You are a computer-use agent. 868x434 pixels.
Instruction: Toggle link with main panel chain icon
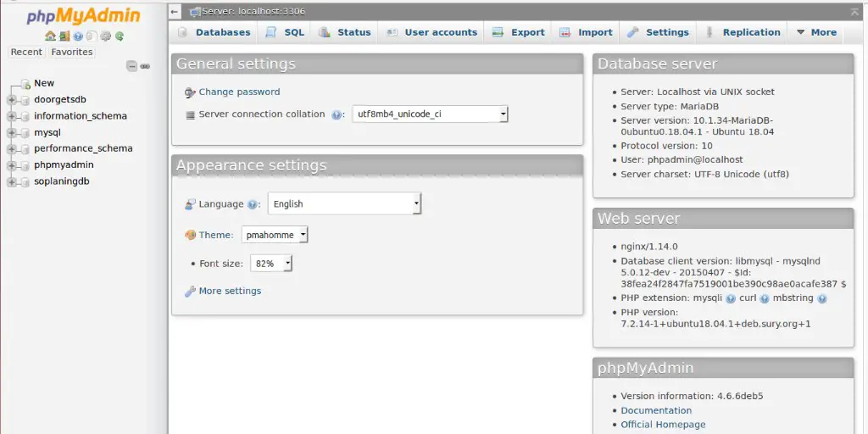[145, 66]
